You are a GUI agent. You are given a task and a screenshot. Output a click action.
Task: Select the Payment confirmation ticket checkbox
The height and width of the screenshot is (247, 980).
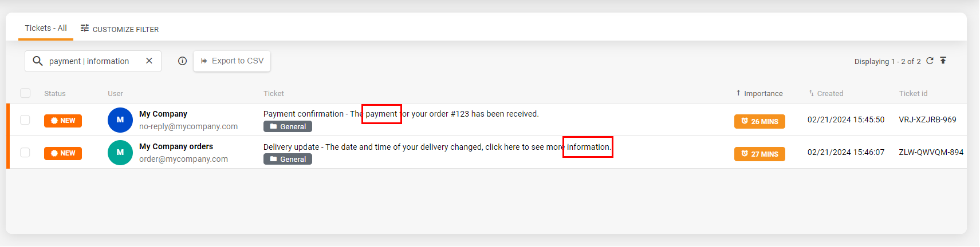pyautogui.click(x=25, y=120)
